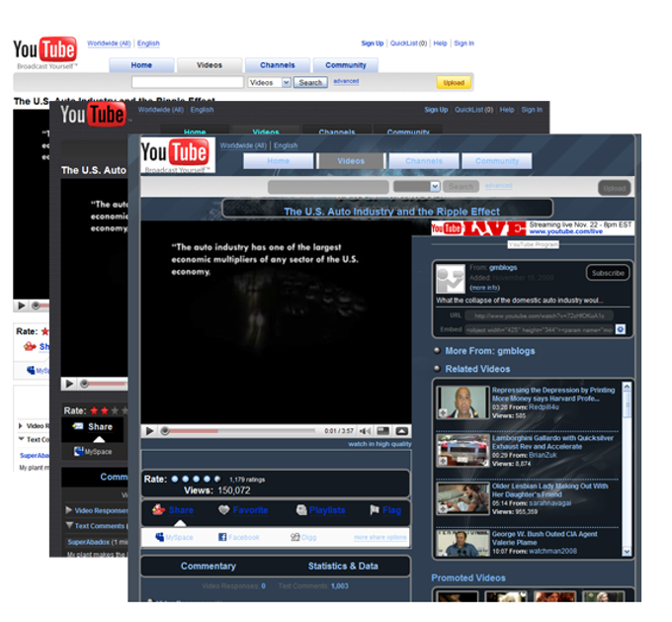This screenshot has height=622, width=672.
Task: Seek on front window video progress bar
Action: (x=239, y=431)
